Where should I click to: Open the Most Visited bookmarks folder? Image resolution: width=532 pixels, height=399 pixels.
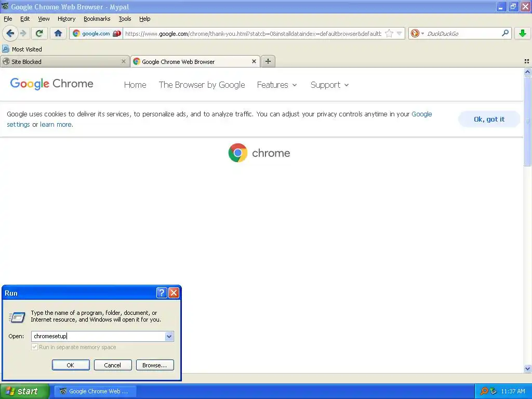pyautogui.click(x=22, y=49)
